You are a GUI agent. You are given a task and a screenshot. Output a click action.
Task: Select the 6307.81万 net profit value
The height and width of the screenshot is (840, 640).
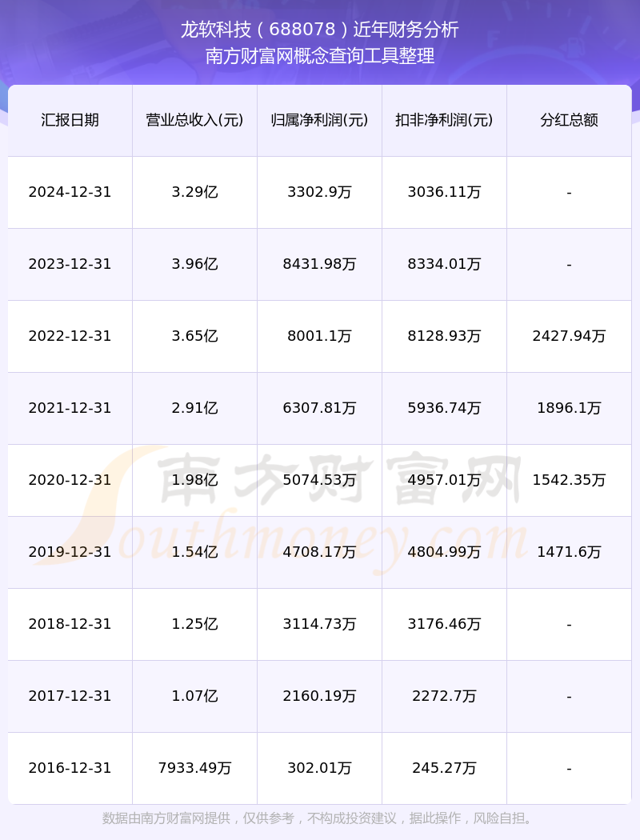(x=319, y=408)
